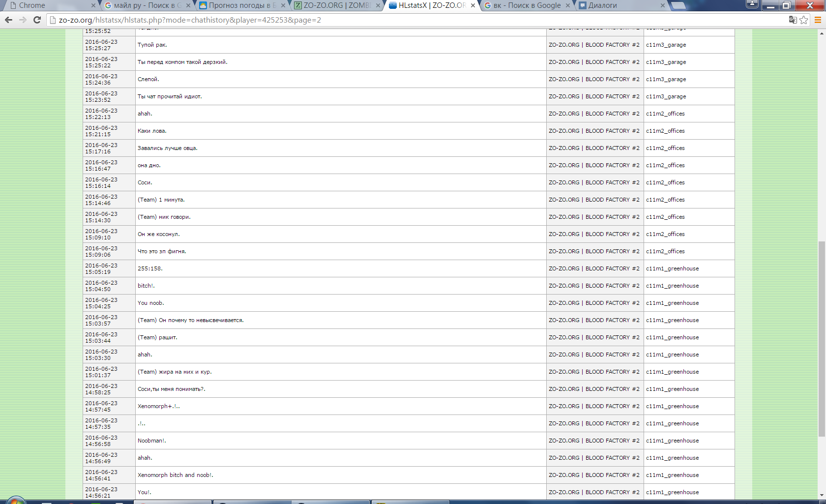Click the translate icon in the address bar

point(793,20)
